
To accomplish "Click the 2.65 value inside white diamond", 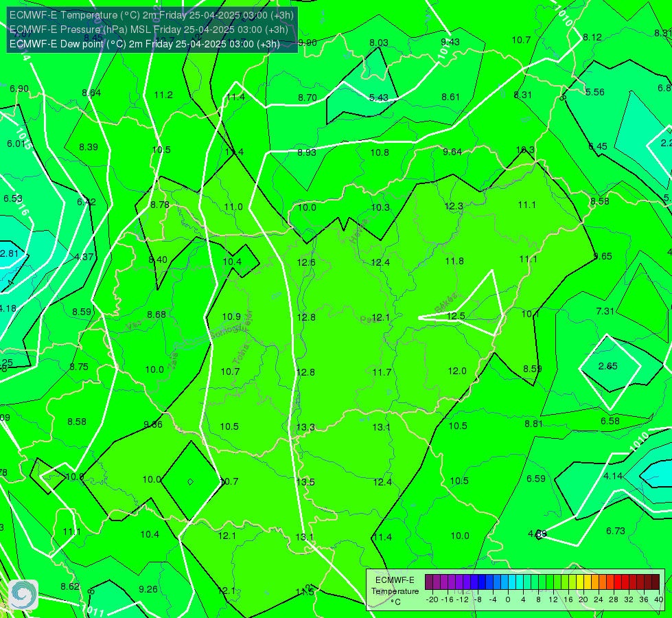I will (607, 366).
